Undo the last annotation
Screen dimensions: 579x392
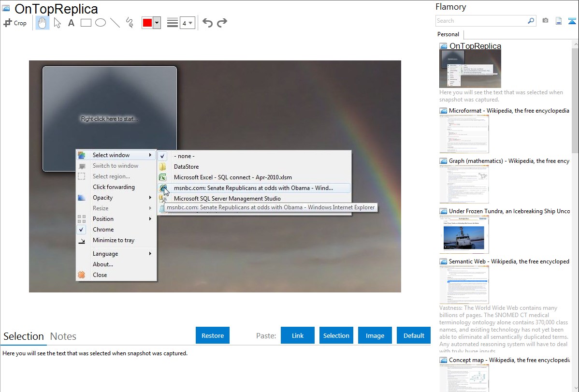point(207,23)
